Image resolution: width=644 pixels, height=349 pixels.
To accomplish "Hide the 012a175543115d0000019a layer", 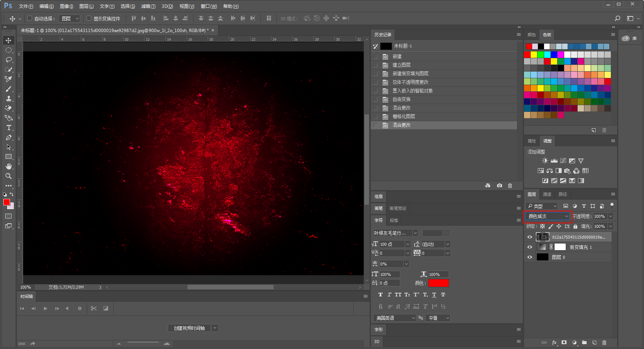I will click(530, 237).
